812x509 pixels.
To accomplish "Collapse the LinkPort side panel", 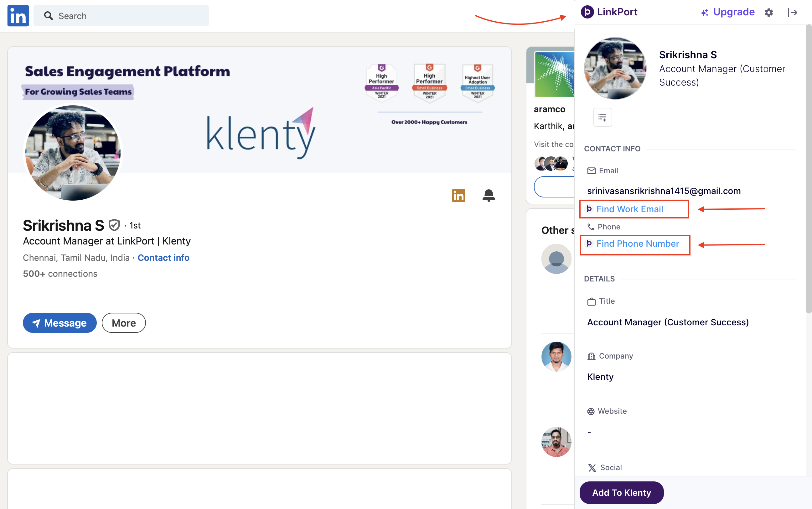I will coord(792,13).
